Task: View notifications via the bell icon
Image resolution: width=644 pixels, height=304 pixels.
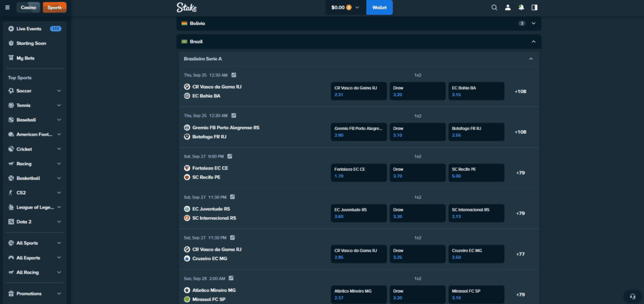Action: 521,8
